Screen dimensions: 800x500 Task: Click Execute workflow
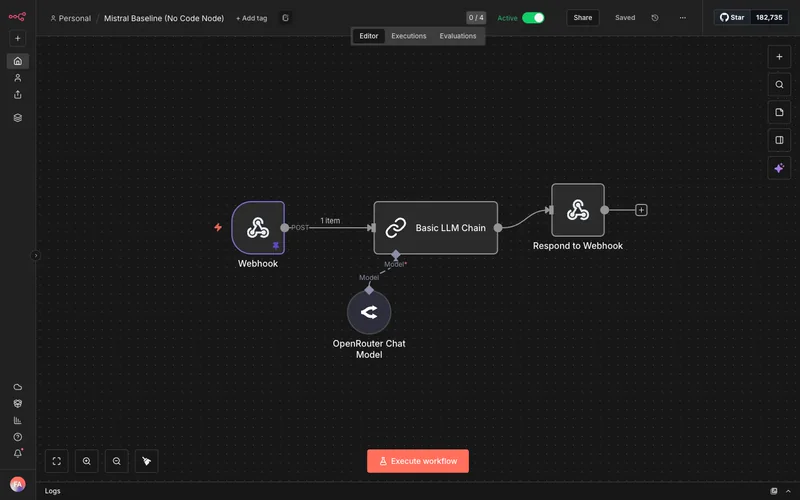[x=418, y=461]
